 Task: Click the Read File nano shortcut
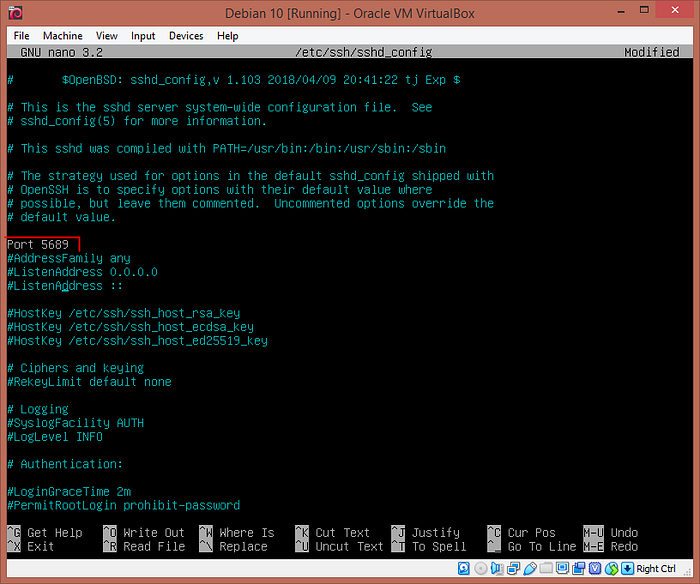(144, 546)
